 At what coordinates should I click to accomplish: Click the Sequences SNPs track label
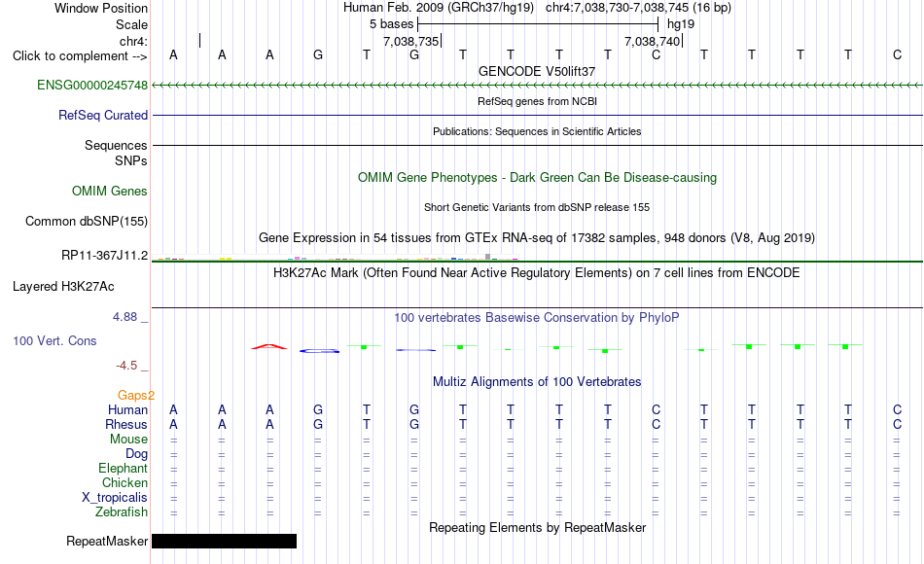click(x=116, y=154)
